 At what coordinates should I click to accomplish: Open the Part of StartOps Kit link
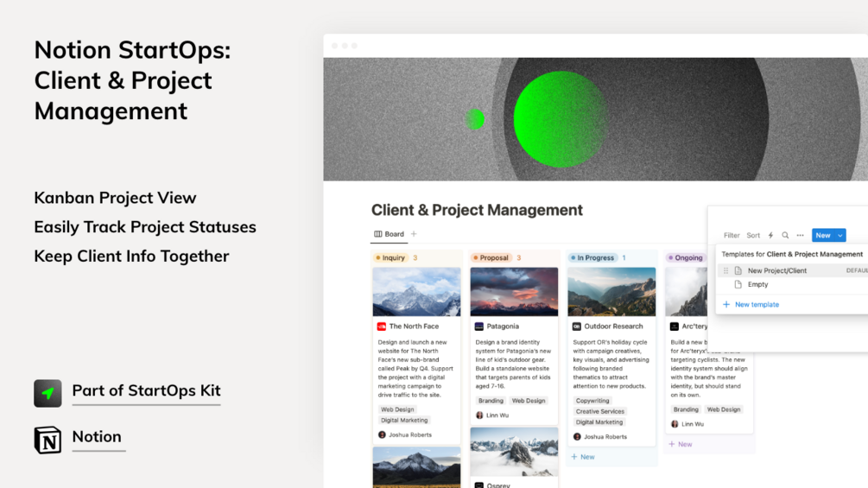pyautogui.click(x=146, y=390)
